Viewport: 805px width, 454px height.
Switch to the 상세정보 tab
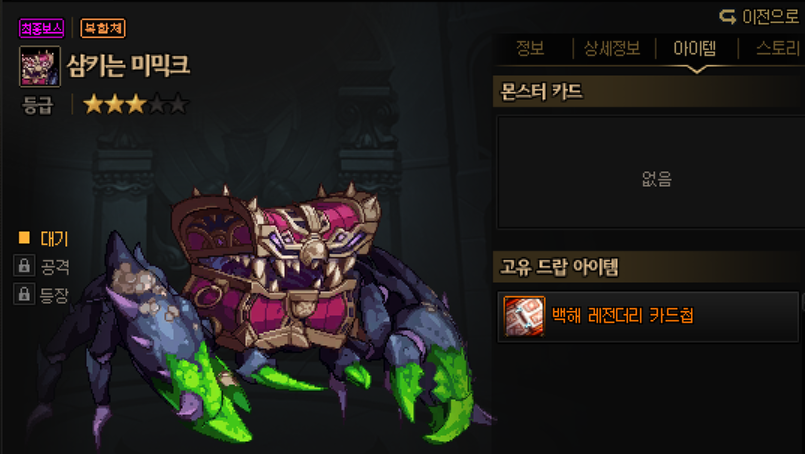(x=612, y=48)
